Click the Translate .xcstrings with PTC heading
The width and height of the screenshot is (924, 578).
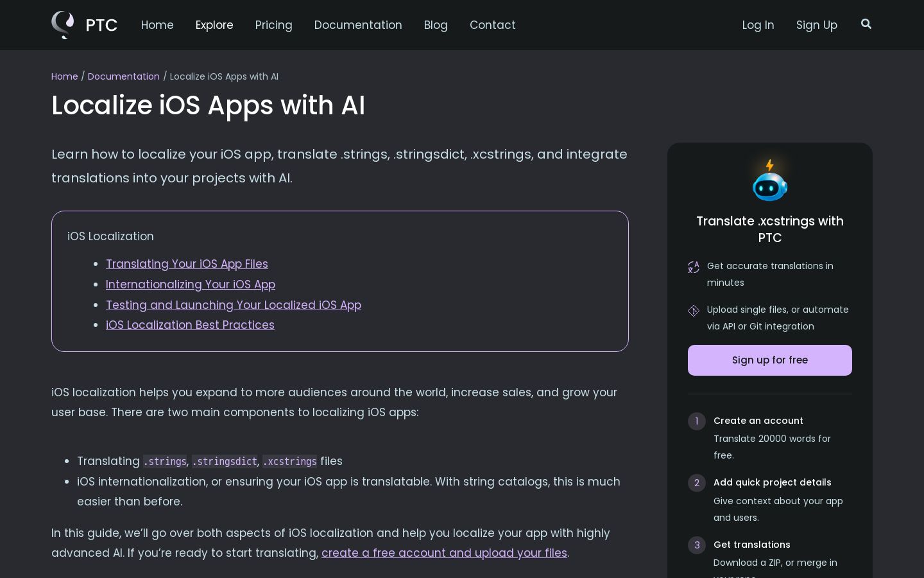770,229
